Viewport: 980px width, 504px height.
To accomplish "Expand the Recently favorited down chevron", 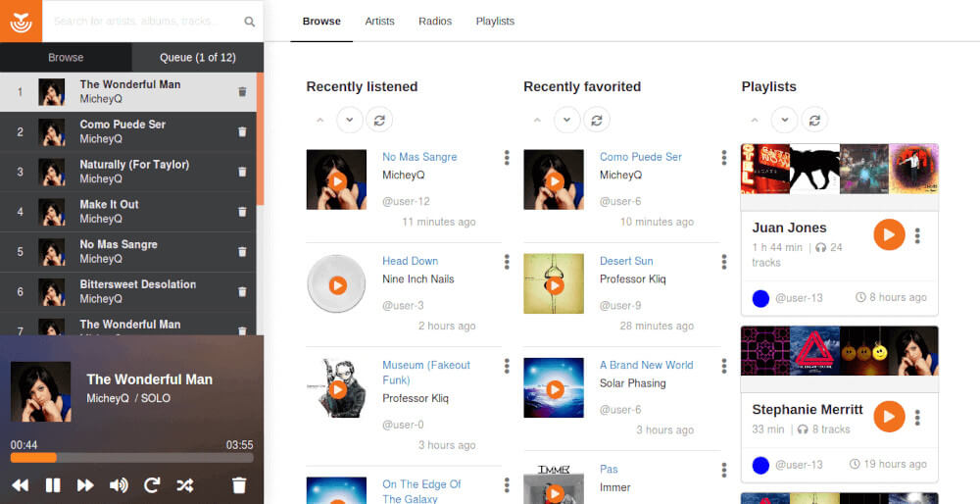I will 566,120.
